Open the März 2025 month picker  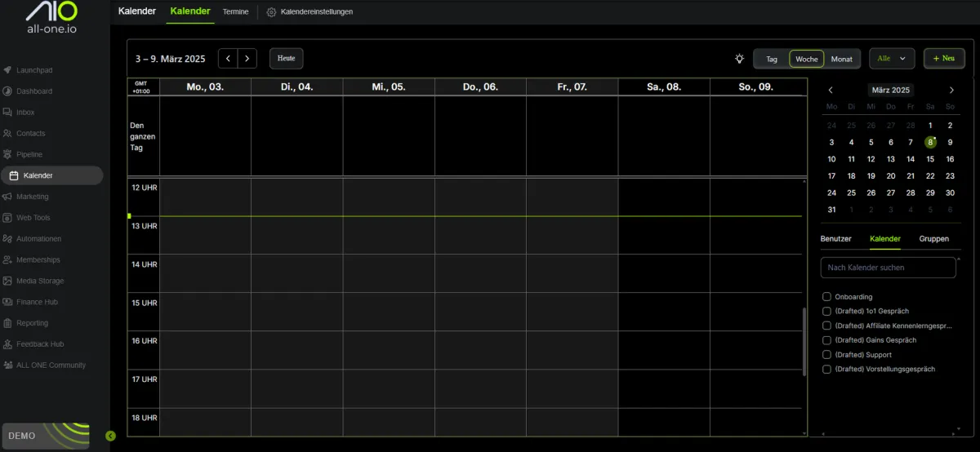click(890, 91)
